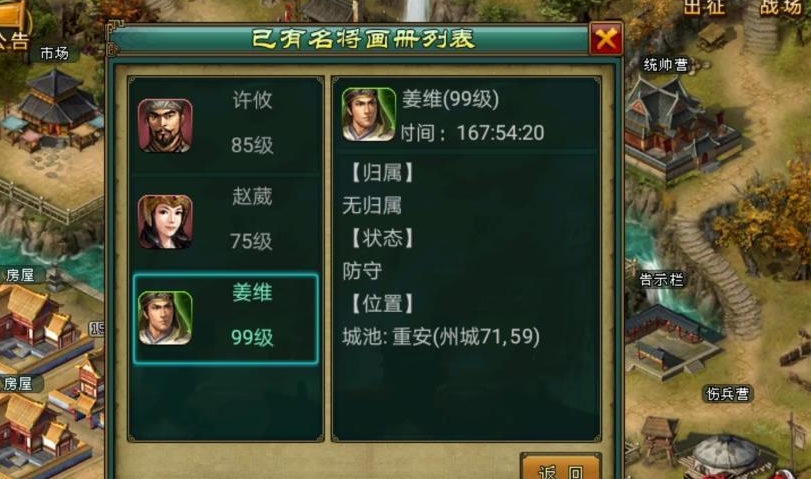Click the 时间 167:54:20 countdown timer
The image size is (811, 479).
pyautogui.click(x=472, y=133)
